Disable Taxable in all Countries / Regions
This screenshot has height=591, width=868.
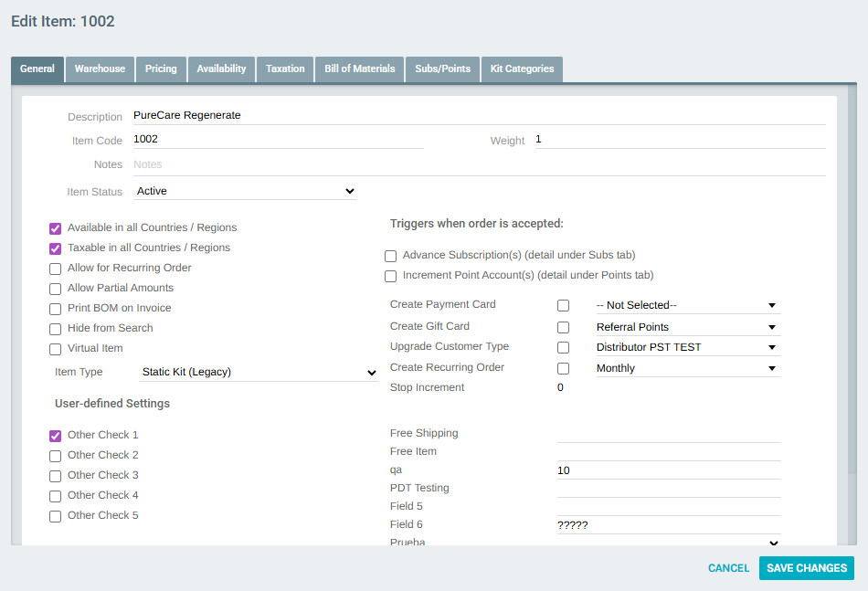[55, 248]
